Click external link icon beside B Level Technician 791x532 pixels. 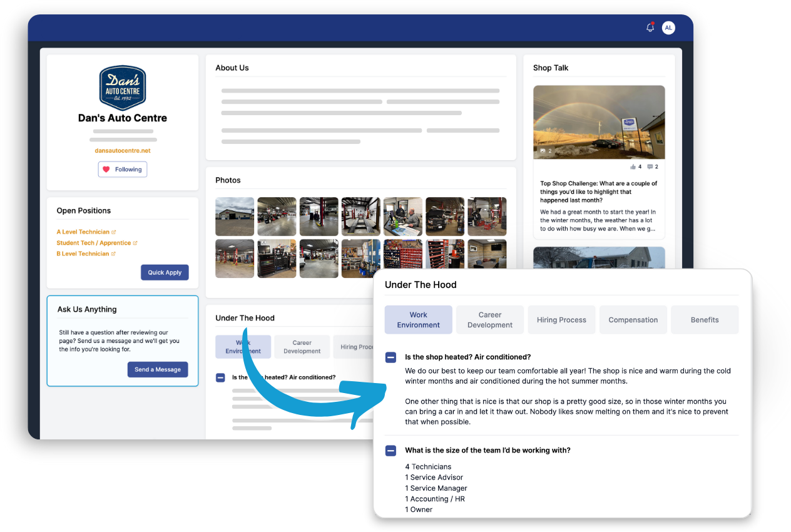coord(114,254)
